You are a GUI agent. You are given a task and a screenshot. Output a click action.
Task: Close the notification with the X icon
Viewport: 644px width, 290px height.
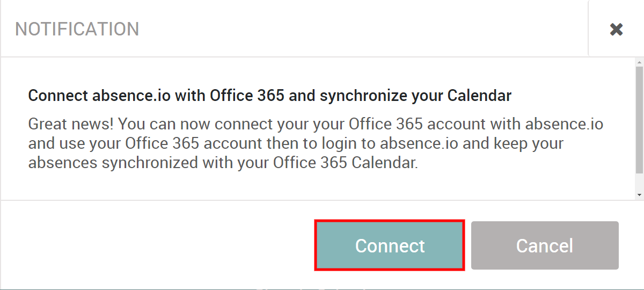tap(616, 30)
